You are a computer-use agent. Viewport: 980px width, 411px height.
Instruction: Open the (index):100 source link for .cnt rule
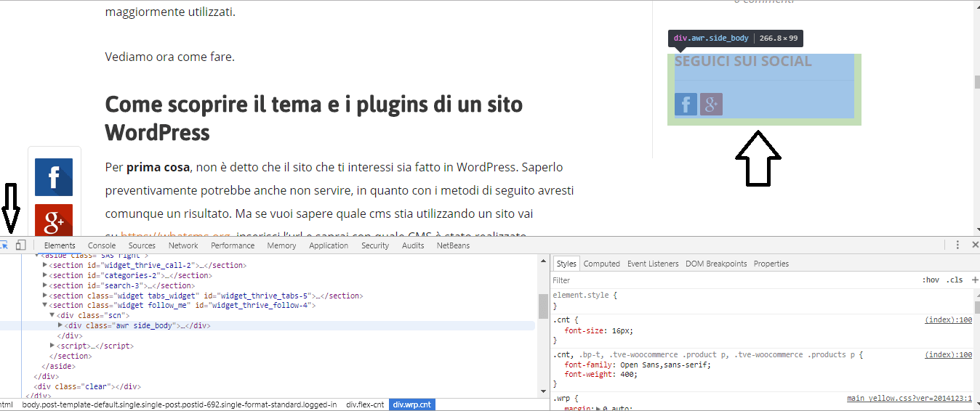tap(948, 320)
